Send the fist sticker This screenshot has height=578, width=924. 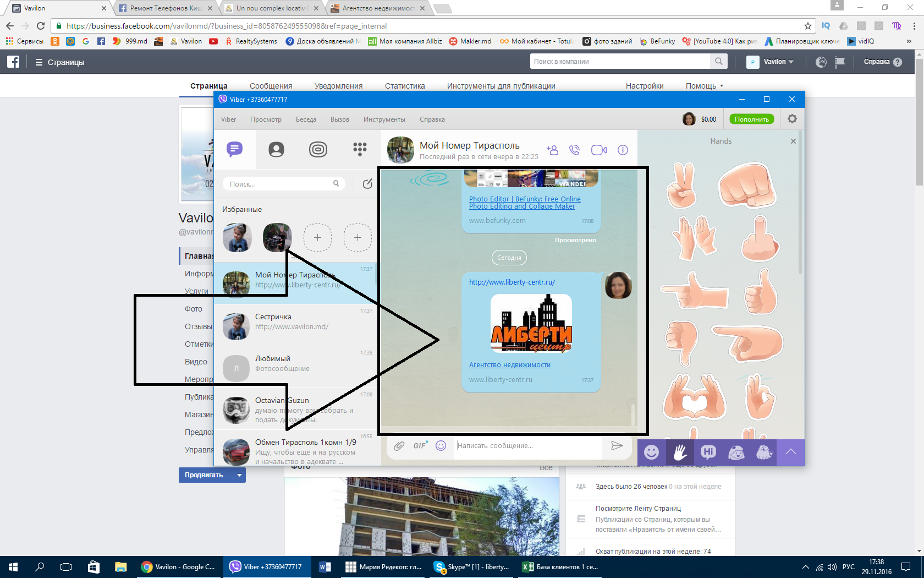(747, 186)
